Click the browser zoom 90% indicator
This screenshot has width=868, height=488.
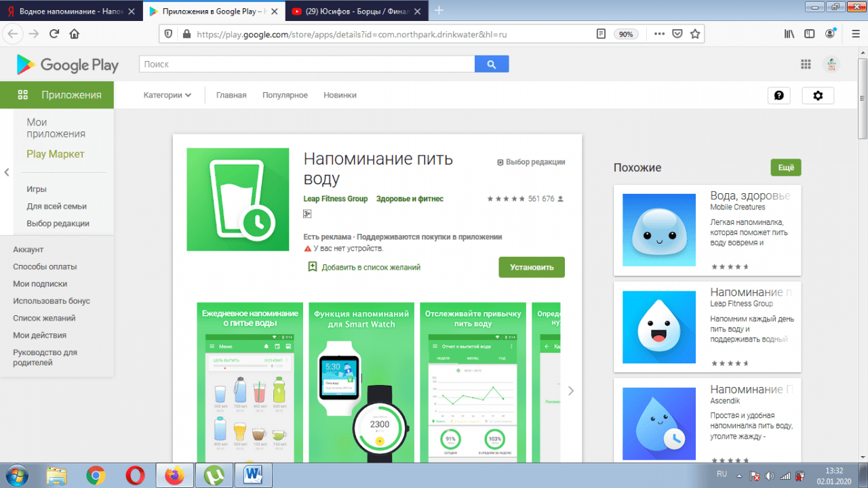[626, 34]
